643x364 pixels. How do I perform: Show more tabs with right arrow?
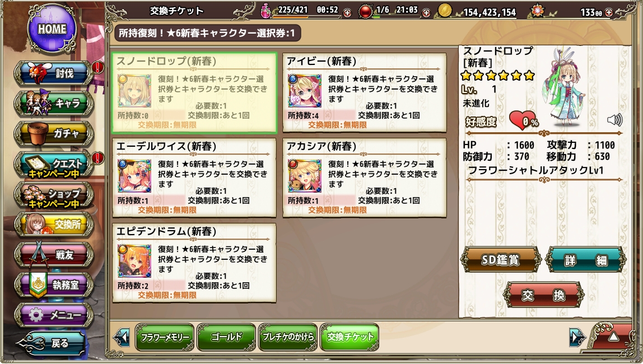pos(577,337)
